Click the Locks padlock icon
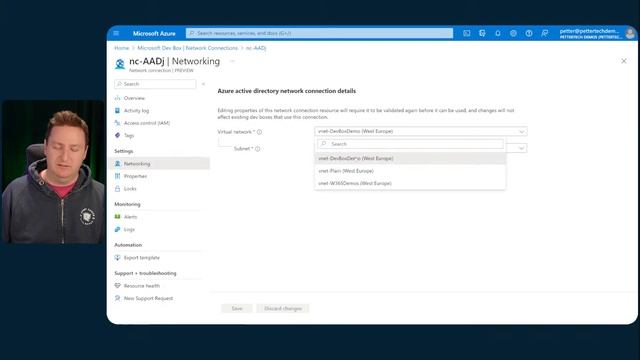The width and height of the screenshot is (640, 360). [x=118, y=189]
